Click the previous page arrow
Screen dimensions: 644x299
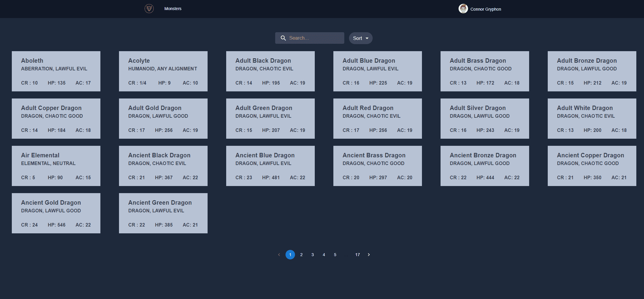coord(279,254)
